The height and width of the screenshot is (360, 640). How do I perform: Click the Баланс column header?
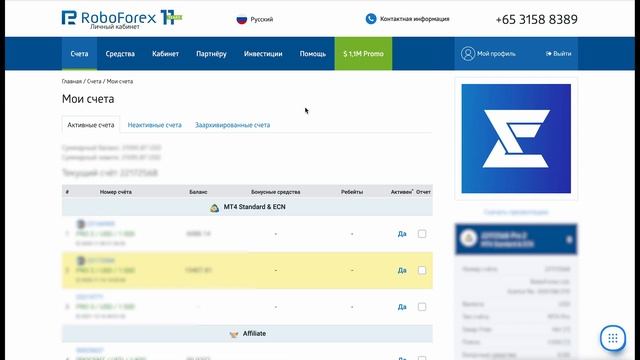198,192
